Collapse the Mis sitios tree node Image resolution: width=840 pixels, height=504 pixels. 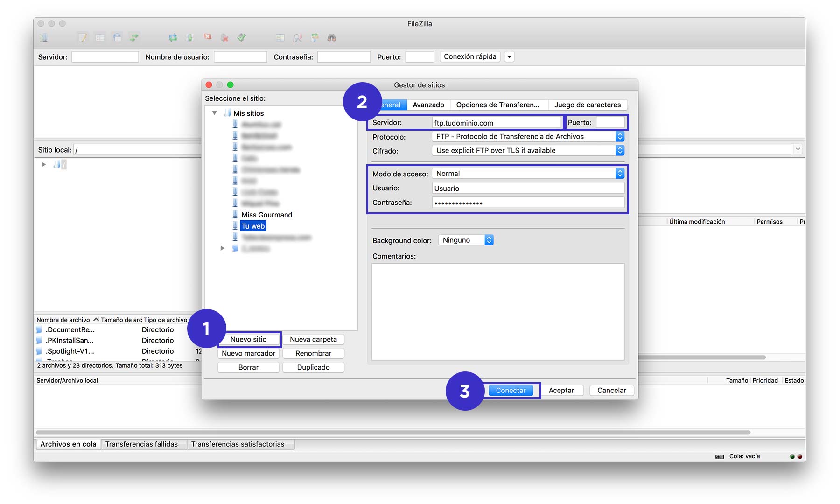[215, 113]
